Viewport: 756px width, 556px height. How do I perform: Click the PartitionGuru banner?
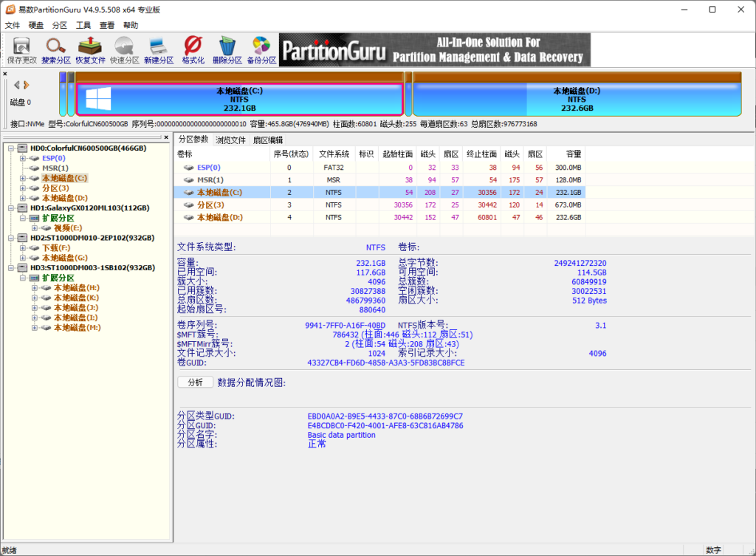tap(435, 49)
